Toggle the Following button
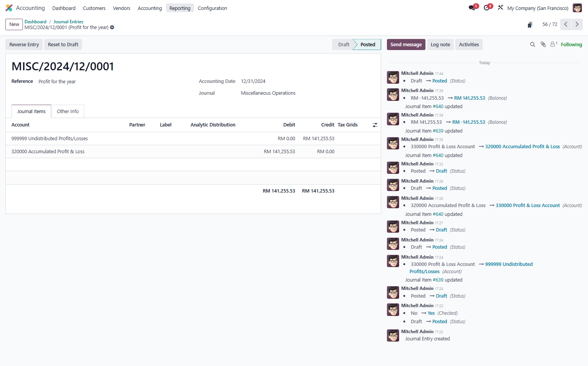588x366 pixels. pos(572,45)
